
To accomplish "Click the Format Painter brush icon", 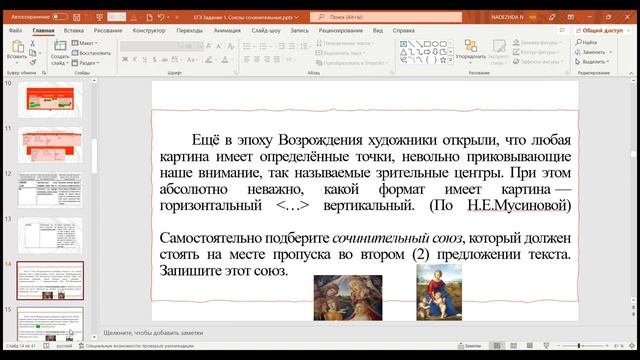I will pos(33,62).
